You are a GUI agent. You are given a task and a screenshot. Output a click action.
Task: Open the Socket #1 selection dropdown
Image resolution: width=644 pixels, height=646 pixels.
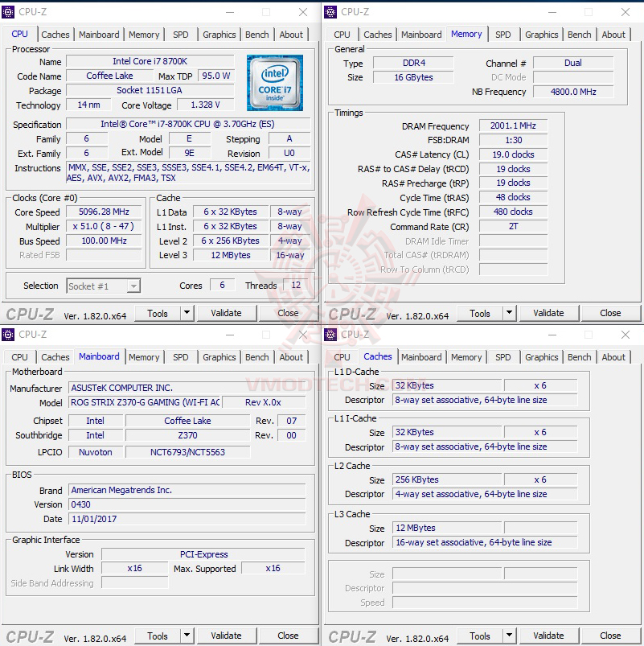(103, 285)
